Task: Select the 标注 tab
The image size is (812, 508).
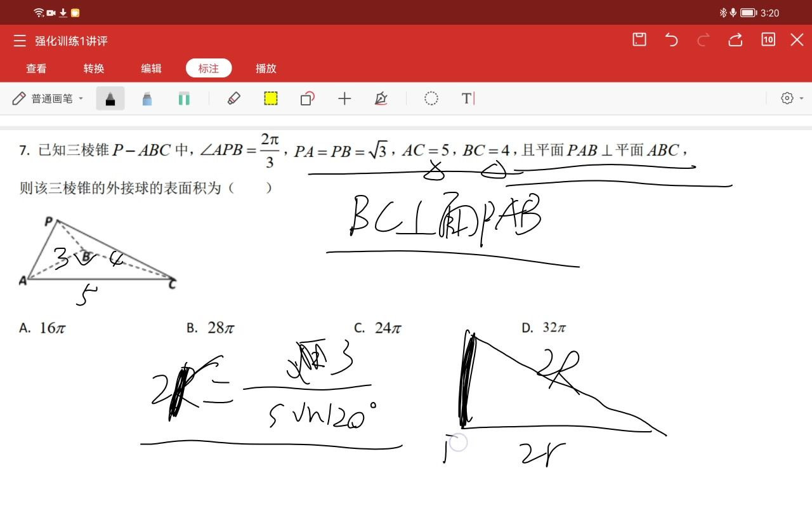Action: tap(209, 68)
